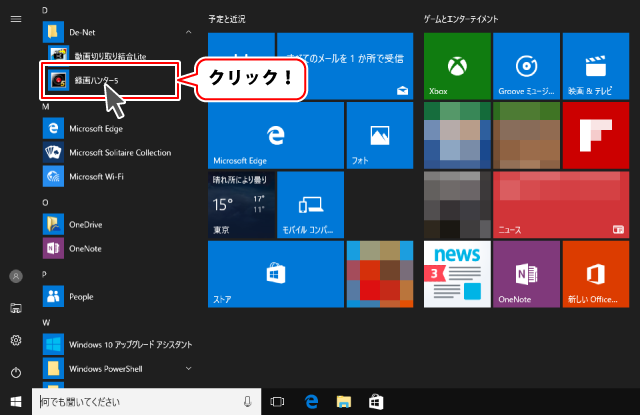Viewport: 640px width, 415px height.
Task: Open the large Microsoft Edge tile
Action: pyautogui.click(x=276, y=135)
